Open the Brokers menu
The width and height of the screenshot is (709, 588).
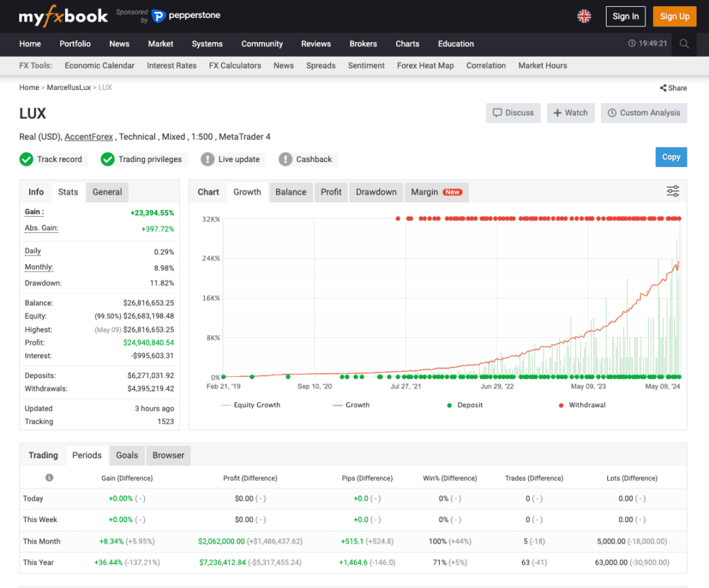(363, 44)
